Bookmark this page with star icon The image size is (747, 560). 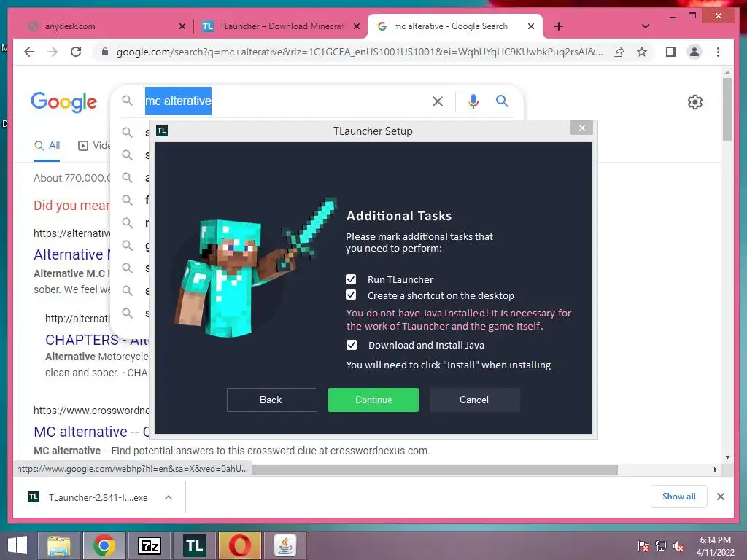642,52
